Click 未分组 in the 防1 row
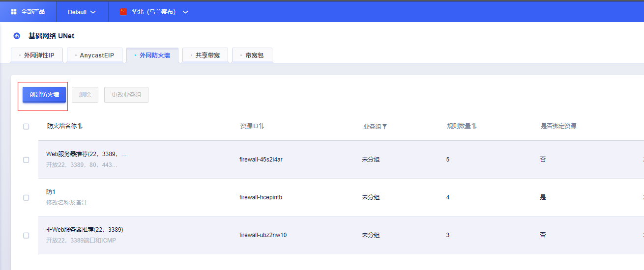The width and height of the screenshot is (644, 270). pyautogui.click(x=371, y=197)
